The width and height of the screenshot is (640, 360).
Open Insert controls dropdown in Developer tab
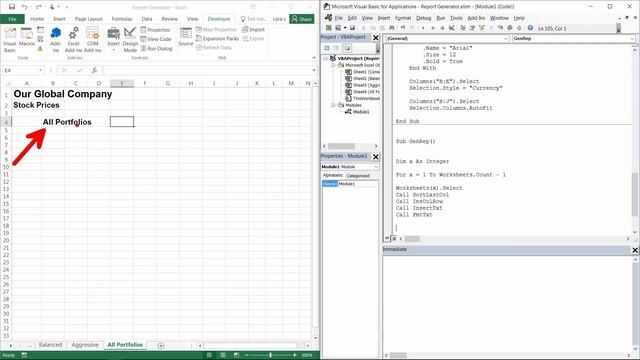tap(113, 39)
